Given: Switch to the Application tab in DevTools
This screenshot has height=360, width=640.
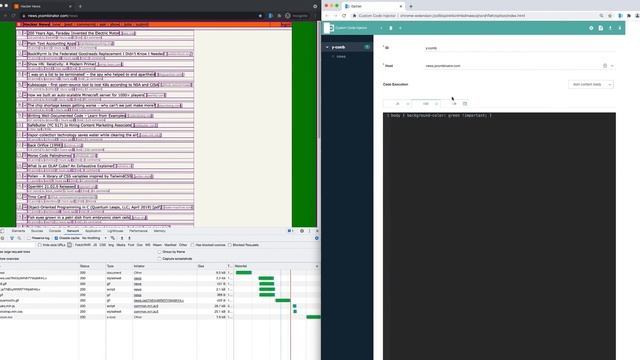Looking at the screenshot, I should coord(93,231).
